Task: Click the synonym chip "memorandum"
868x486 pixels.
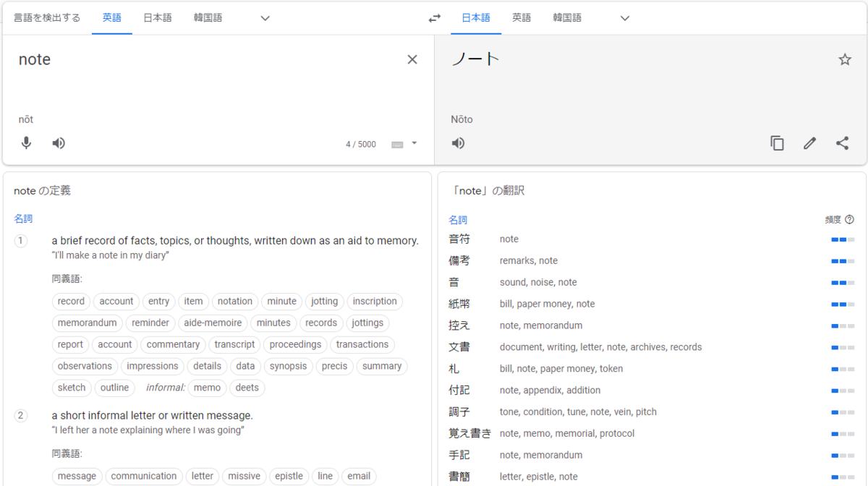Action: (x=87, y=323)
